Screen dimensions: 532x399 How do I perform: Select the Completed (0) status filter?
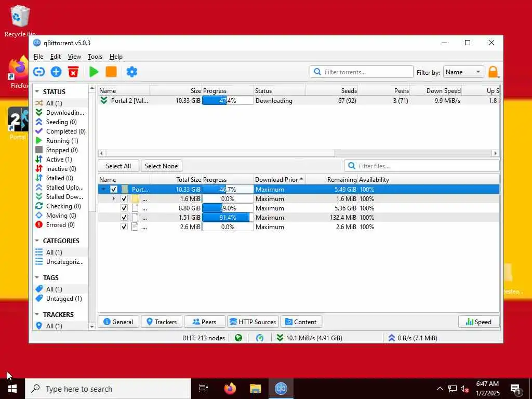[x=61, y=131]
